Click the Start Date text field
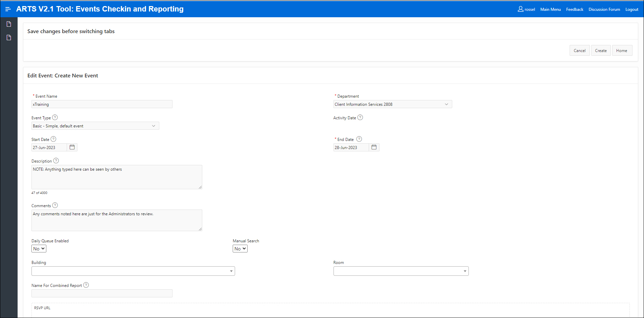Screen dimensions: 644x318 click(49, 148)
